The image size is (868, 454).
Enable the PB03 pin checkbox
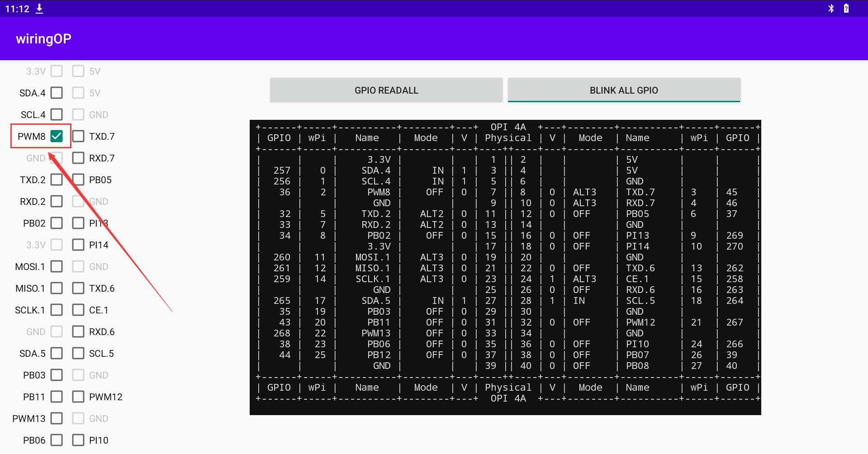(57, 375)
